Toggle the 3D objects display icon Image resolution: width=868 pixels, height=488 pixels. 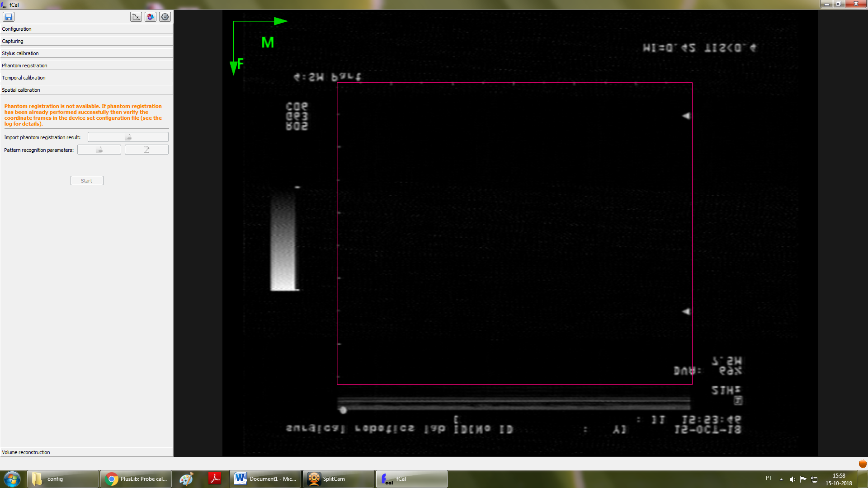(150, 16)
